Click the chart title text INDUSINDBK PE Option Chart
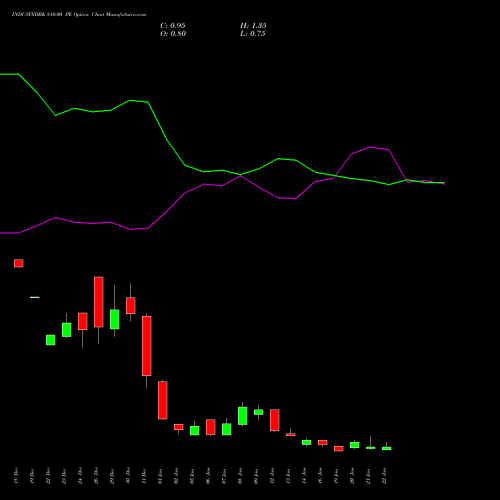The width and height of the screenshot is (500, 500). tap(79, 15)
